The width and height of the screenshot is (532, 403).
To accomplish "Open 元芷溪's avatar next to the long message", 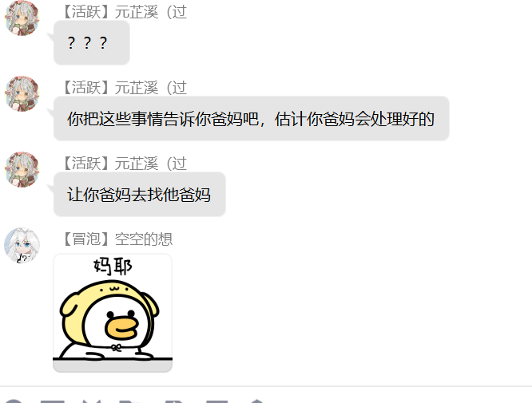I will pos(22,93).
